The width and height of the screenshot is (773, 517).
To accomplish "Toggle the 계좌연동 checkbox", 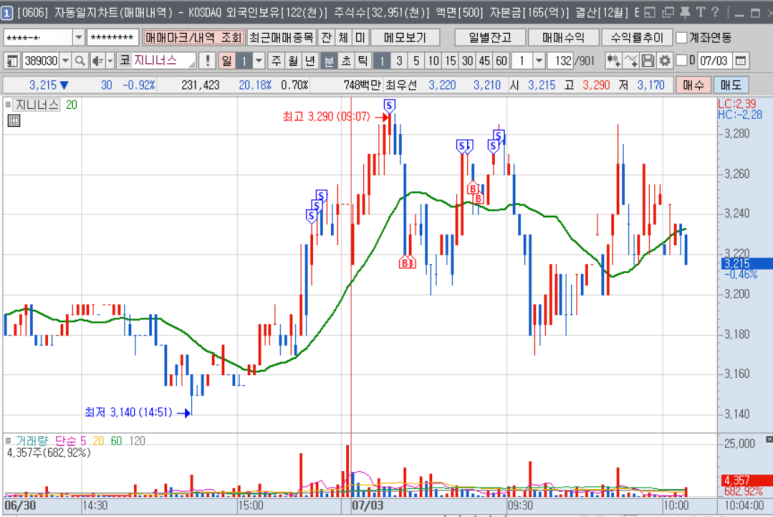I will click(x=682, y=37).
